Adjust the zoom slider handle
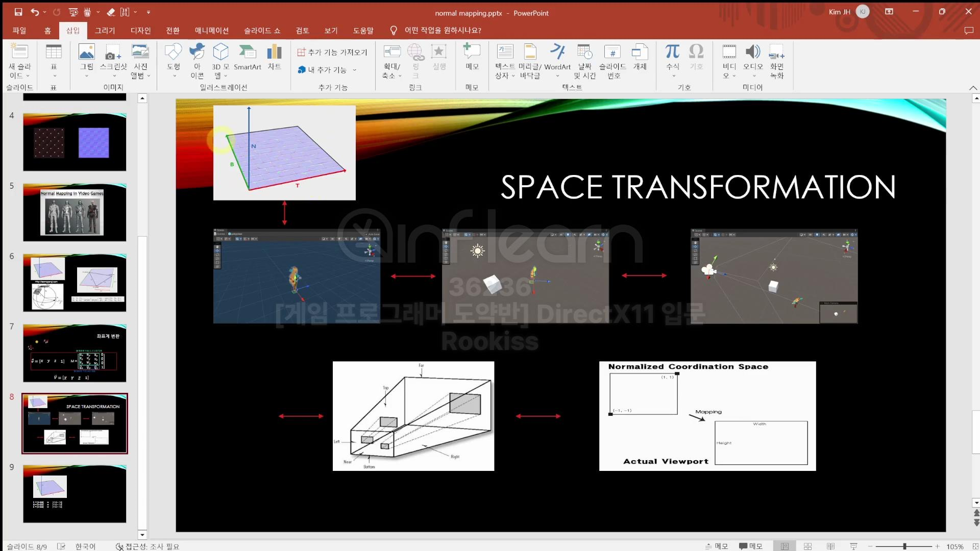 (x=904, y=546)
